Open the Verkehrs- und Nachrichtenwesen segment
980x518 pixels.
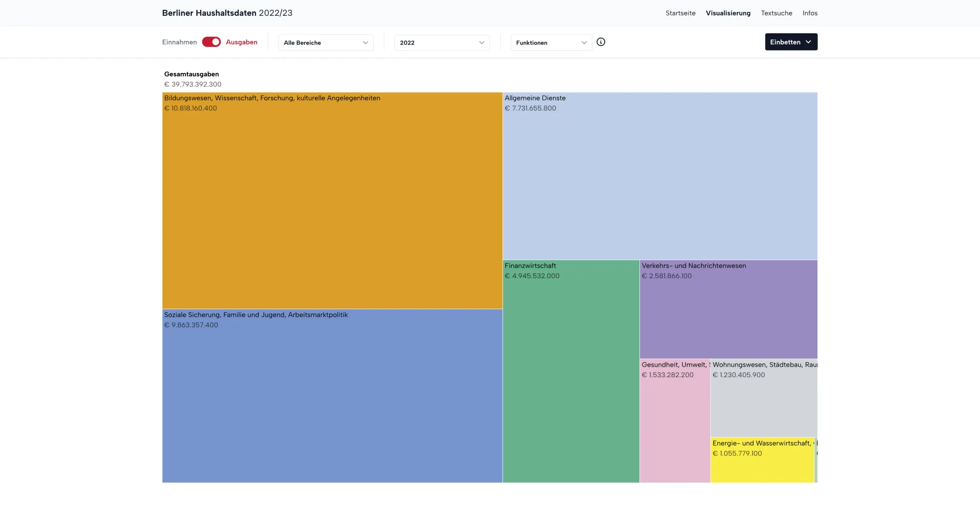pyautogui.click(x=728, y=309)
